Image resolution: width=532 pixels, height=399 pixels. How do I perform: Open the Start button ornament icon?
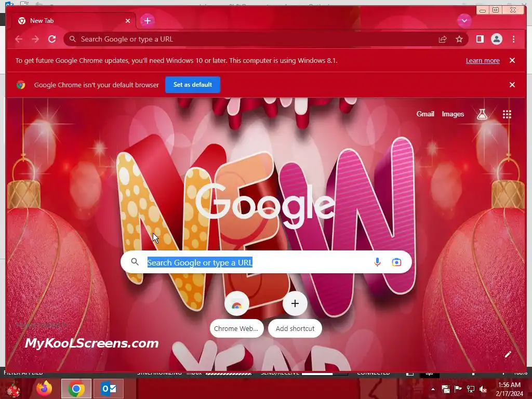click(x=13, y=389)
